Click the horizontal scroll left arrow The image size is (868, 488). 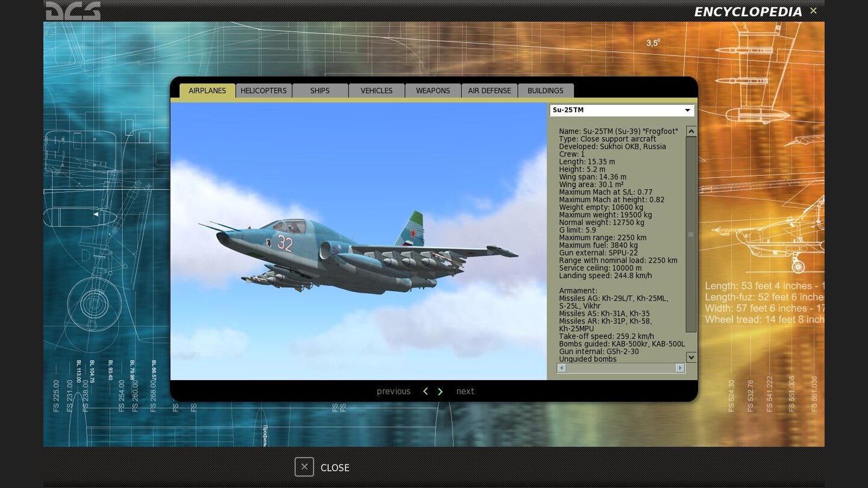coord(562,368)
